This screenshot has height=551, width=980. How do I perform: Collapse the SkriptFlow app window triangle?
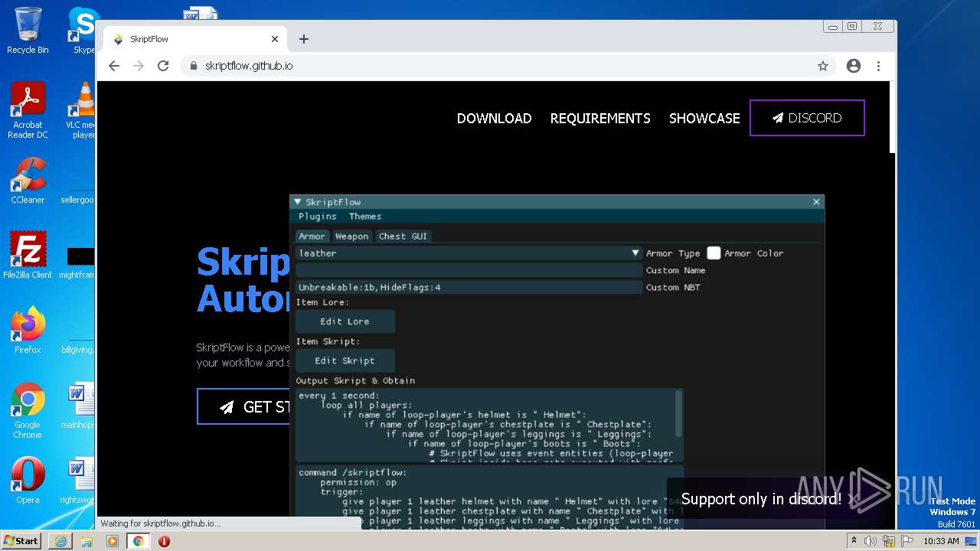click(298, 202)
